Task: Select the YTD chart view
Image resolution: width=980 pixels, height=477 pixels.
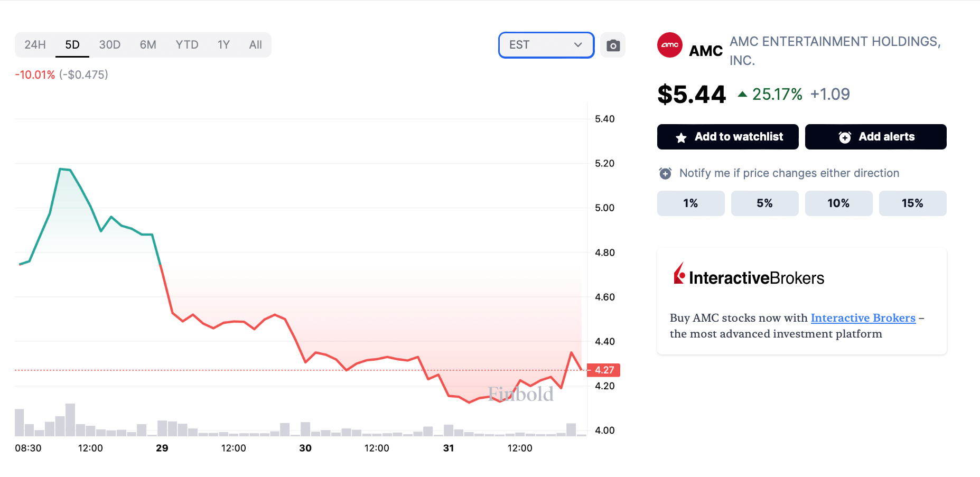Action: (x=186, y=45)
